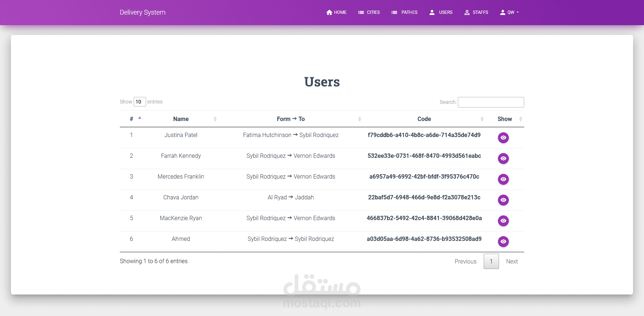Click the name Chava Jordan
The height and width of the screenshot is (316, 644).
click(x=181, y=197)
